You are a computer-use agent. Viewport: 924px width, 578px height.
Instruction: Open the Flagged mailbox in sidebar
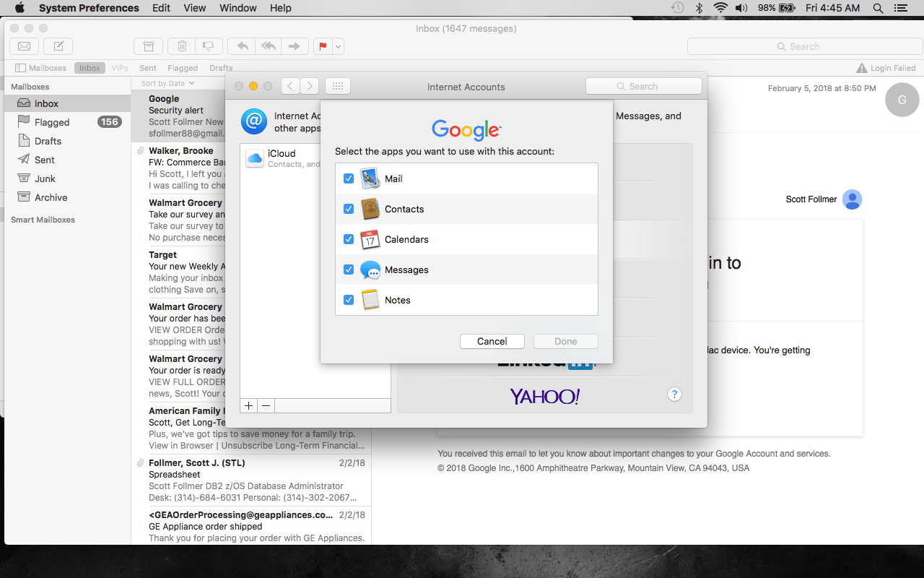tap(67, 122)
